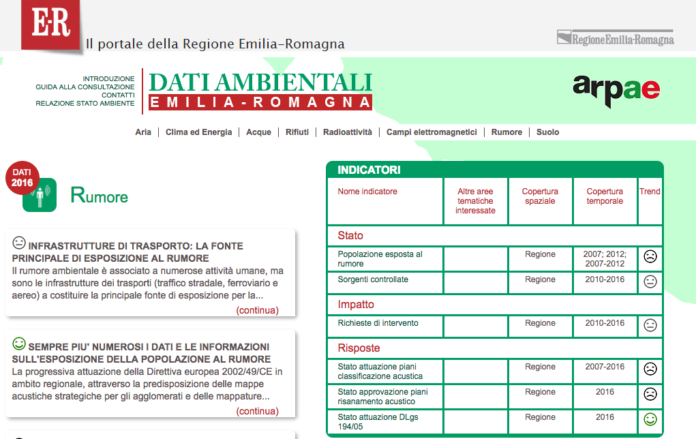Click the E-R red portal logo
696x439 pixels.
(51, 24)
